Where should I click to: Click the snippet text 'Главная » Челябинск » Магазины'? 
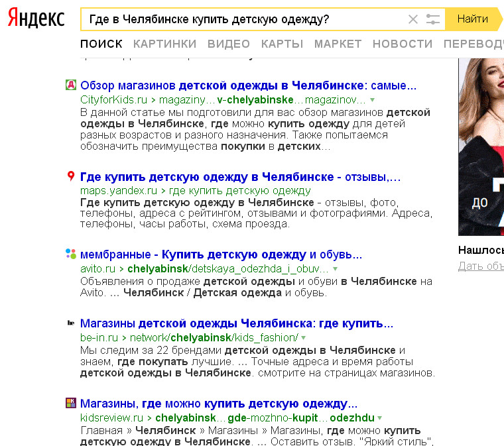169,430
